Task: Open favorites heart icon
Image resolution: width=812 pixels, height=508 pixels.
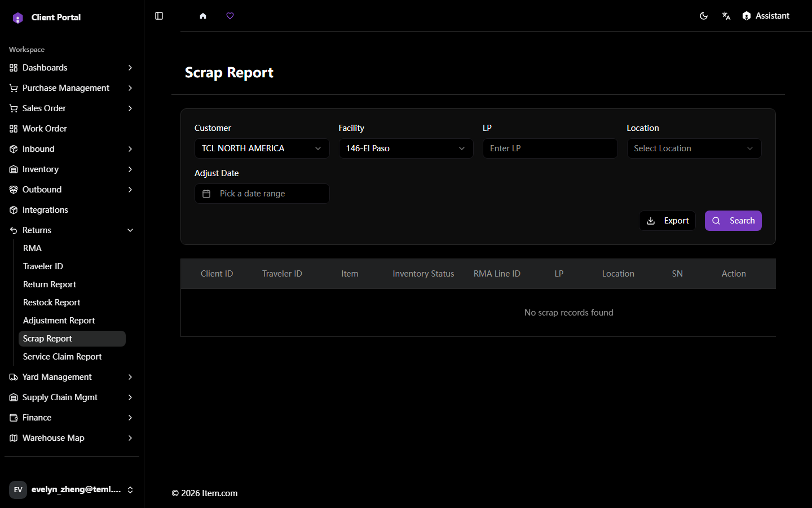Action: coord(230,16)
